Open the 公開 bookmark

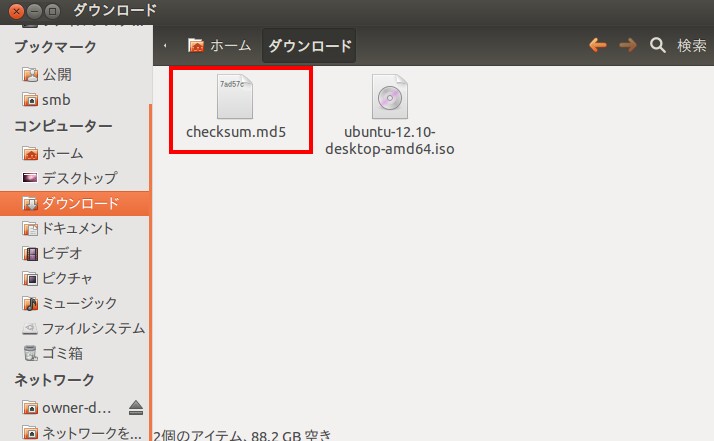pyautogui.click(x=75, y=74)
